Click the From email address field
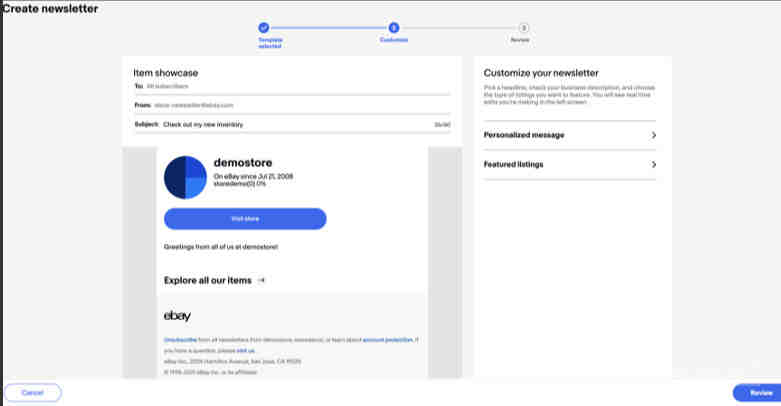The height and width of the screenshot is (406, 781). 292,105
